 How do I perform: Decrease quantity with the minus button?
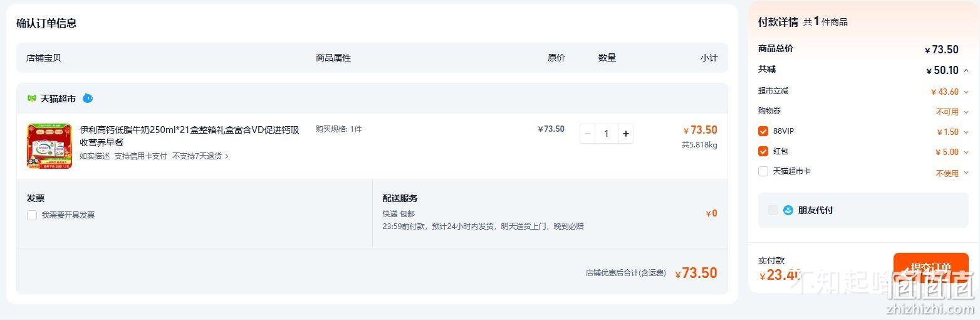[x=587, y=134]
